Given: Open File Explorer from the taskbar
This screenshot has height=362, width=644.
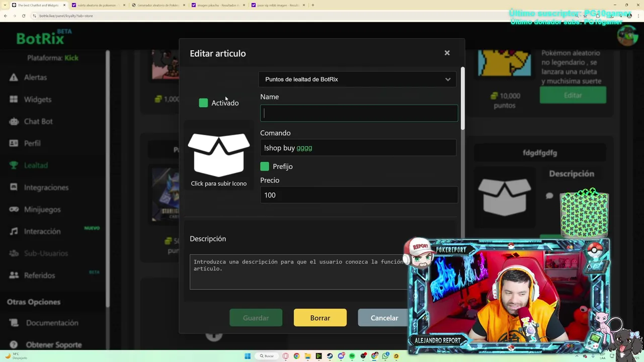Looking at the screenshot, I should coord(307,356).
